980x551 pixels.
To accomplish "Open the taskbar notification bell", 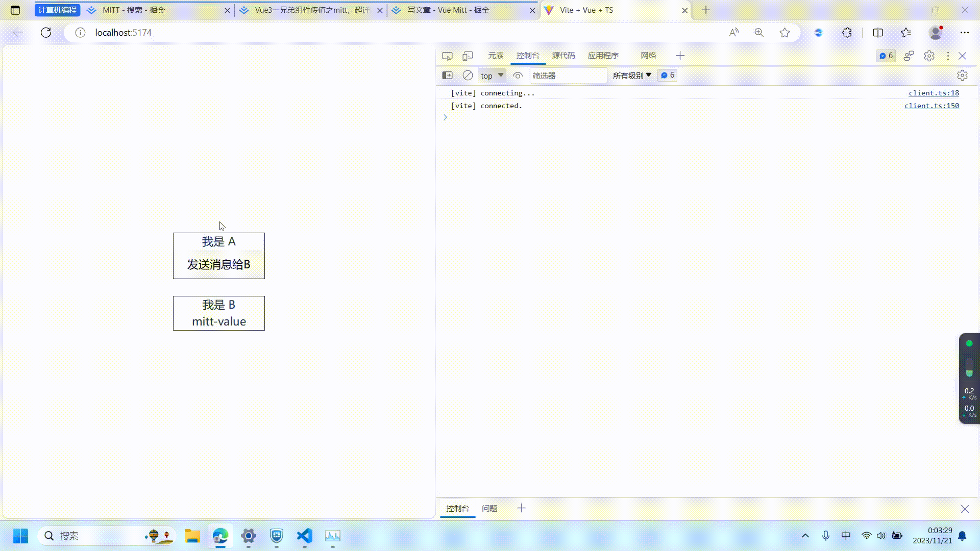I will [x=962, y=536].
